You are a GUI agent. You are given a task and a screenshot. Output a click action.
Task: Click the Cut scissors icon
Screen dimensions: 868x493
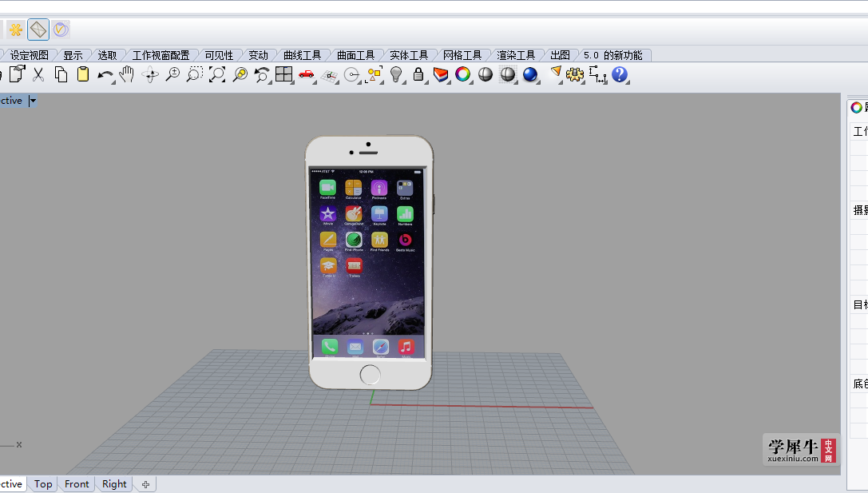coord(38,74)
